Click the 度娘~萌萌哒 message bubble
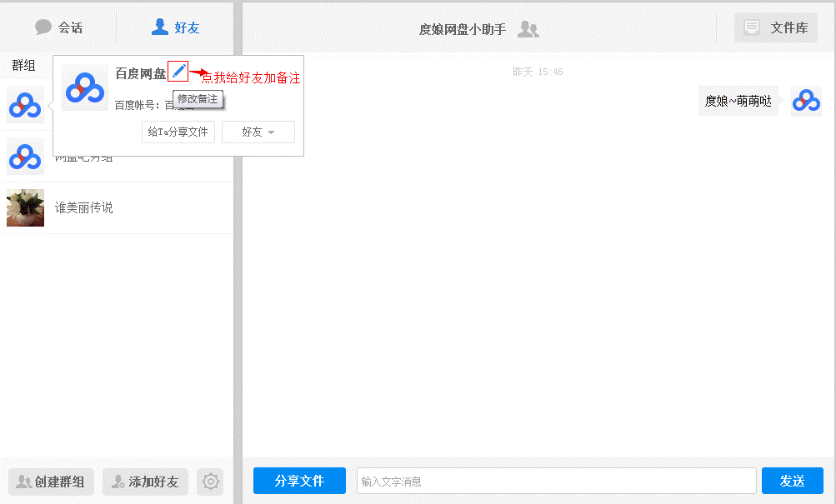The height and width of the screenshot is (504, 836). [738, 101]
